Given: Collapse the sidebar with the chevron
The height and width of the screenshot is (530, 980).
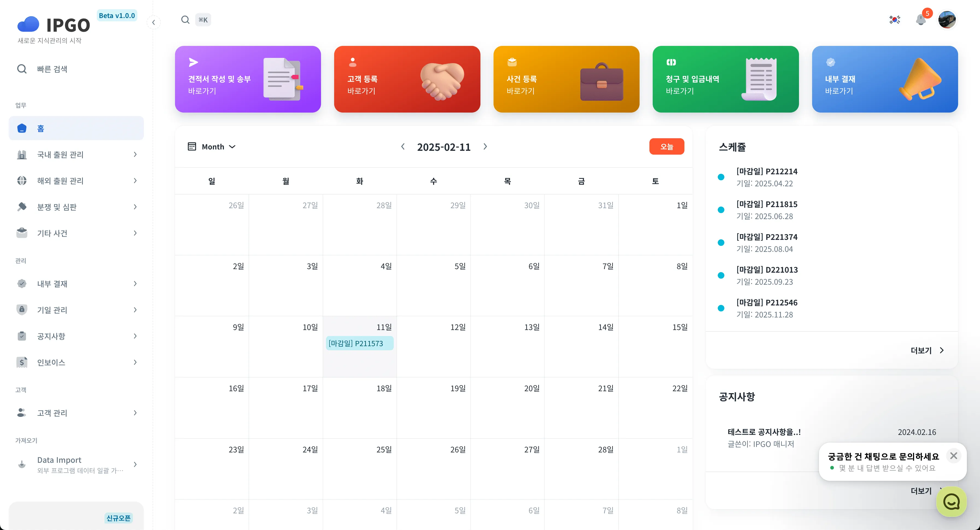Looking at the screenshot, I should 154,22.
